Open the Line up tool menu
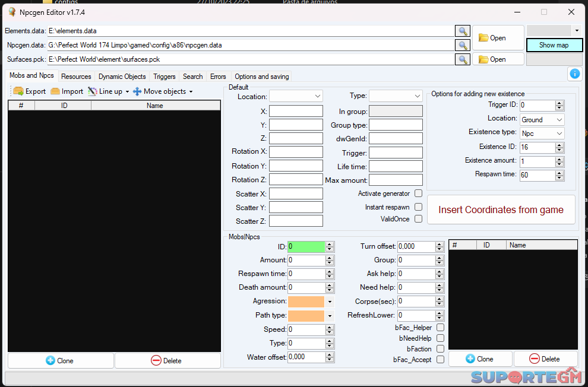The image size is (588, 387). (x=108, y=91)
